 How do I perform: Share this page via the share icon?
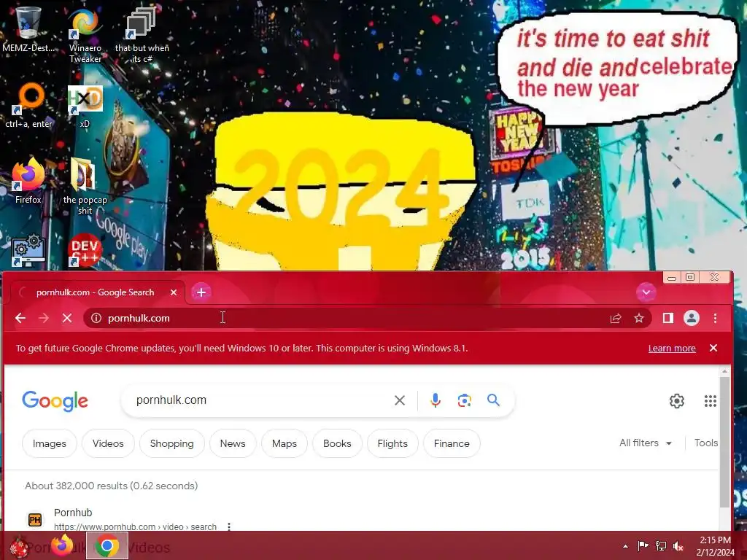[x=616, y=318]
